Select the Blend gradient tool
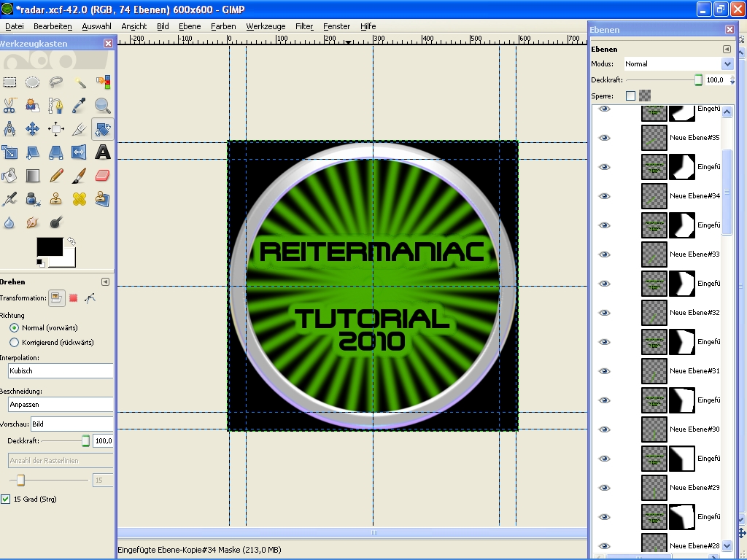Viewport: 747px width, 560px height. 32,175
